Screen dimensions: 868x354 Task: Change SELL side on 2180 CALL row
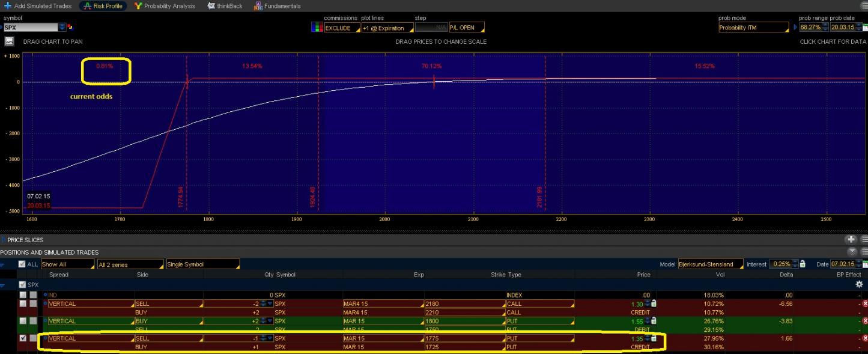click(169, 304)
